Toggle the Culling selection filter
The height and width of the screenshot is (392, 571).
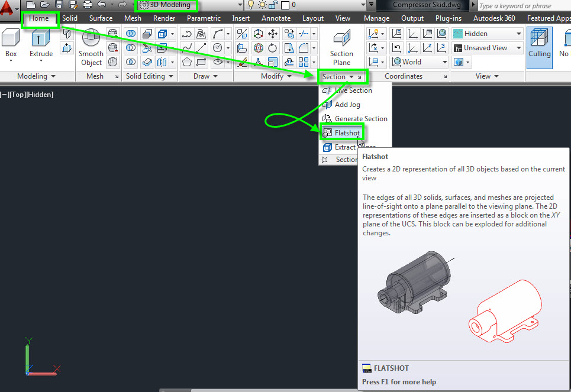click(539, 44)
